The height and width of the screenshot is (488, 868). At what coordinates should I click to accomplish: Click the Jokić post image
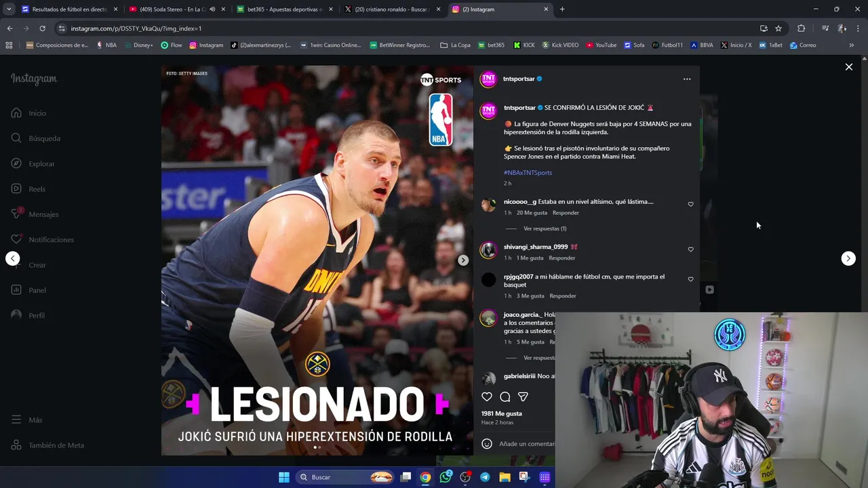(317, 260)
